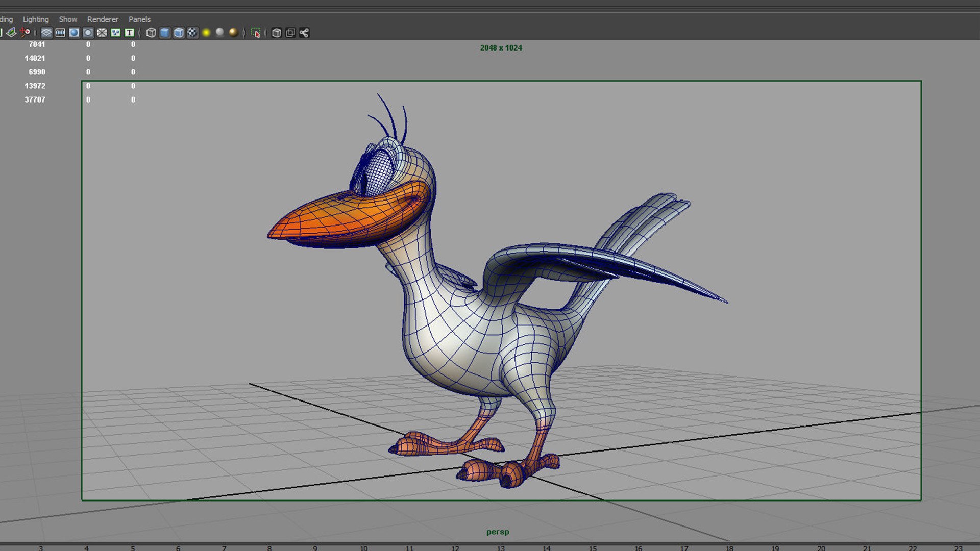Click the 'persp' camera name label

coord(498,532)
